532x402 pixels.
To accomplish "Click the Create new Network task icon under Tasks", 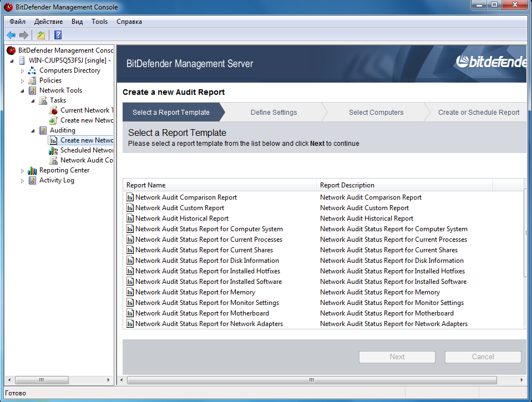I will point(53,120).
